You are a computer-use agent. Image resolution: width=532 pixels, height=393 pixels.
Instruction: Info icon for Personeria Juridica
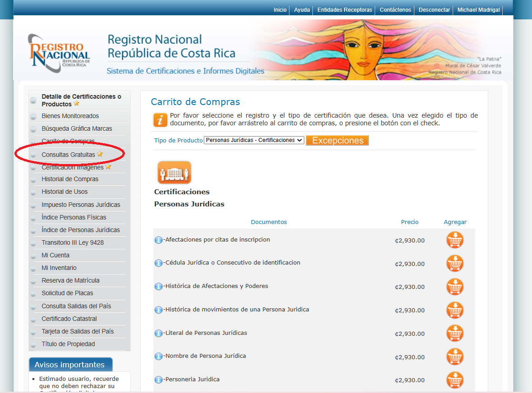tap(158, 380)
